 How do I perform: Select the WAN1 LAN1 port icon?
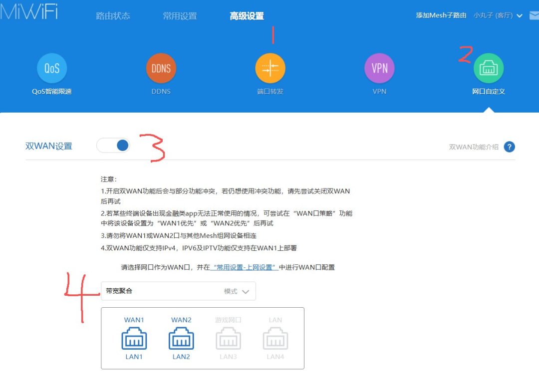[x=134, y=339]
